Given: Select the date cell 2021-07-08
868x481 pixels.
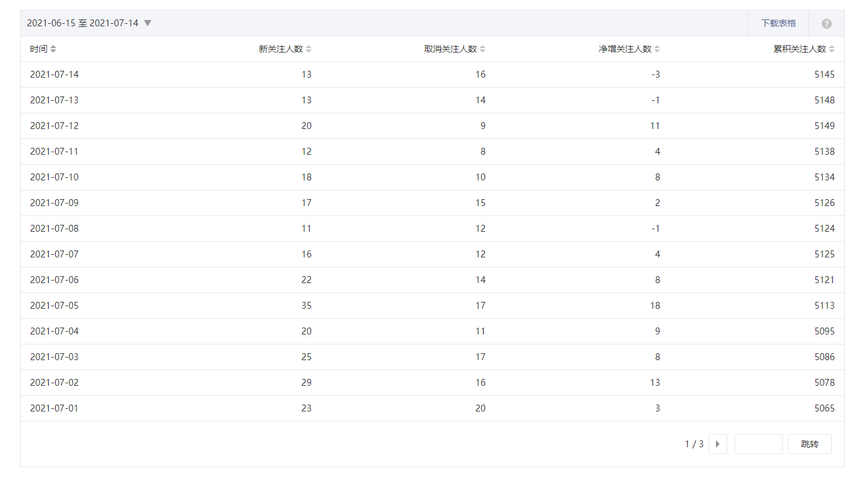Looking at the screenshot, I should (x=54, y=229).
